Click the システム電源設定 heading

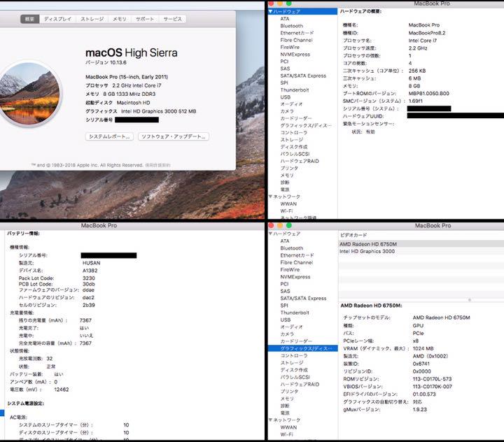(25, 403)
